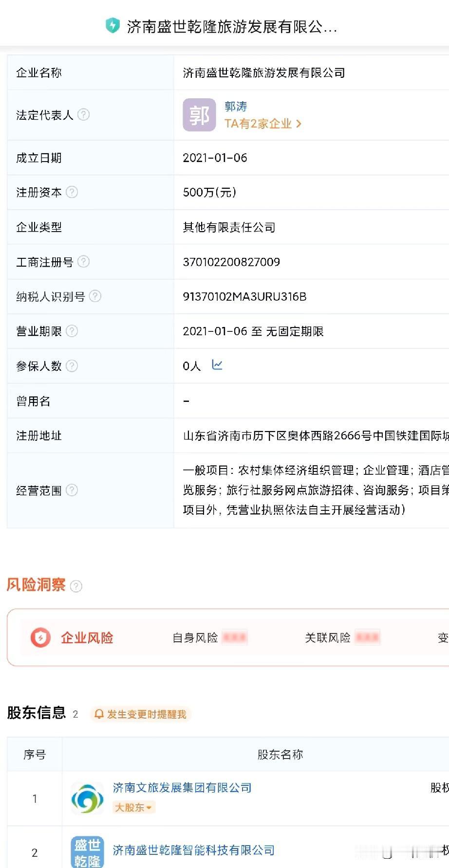
Task: Click establishment date 2021-01-06 value
Action: pyautogui.click(x=215, y=158)
